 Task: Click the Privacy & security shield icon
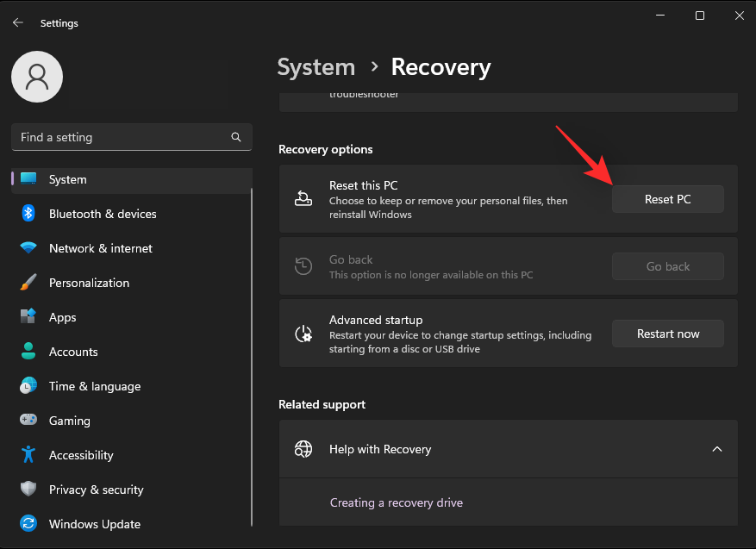[28, 489]
